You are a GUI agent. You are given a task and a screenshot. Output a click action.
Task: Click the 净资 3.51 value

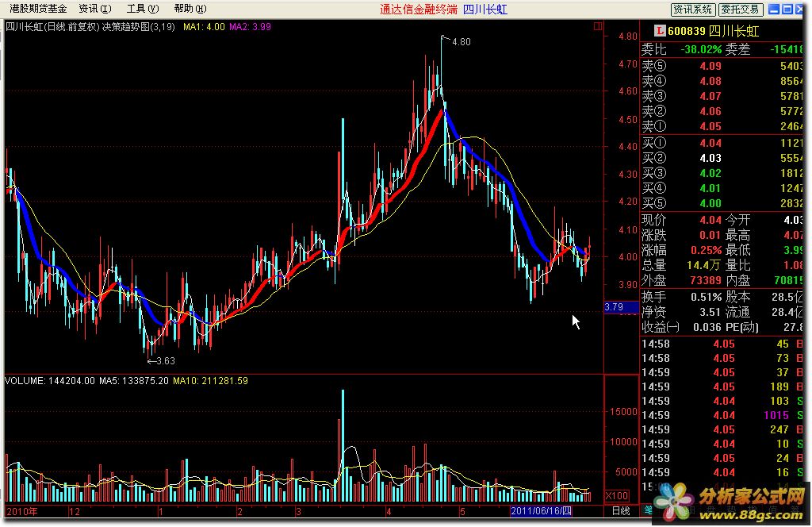tap(710, 313)
